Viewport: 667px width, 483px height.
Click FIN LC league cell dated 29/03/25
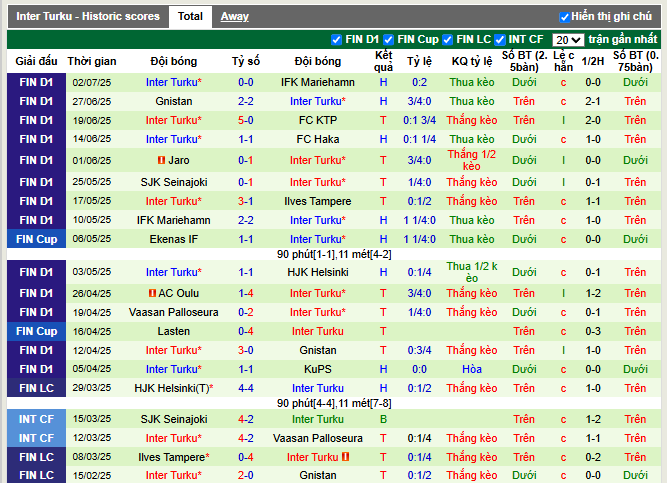[x=37, y=388]
